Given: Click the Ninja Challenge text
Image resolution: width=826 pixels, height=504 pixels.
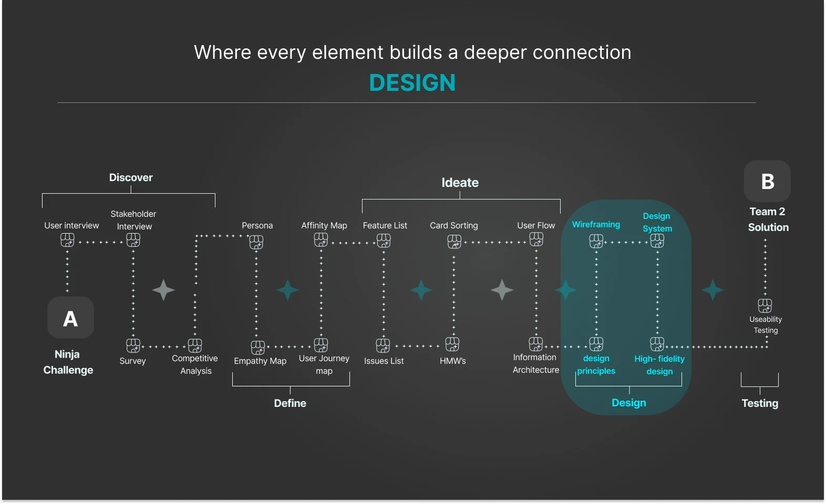Looking at the screenshot, I should [x=68, y=362].
